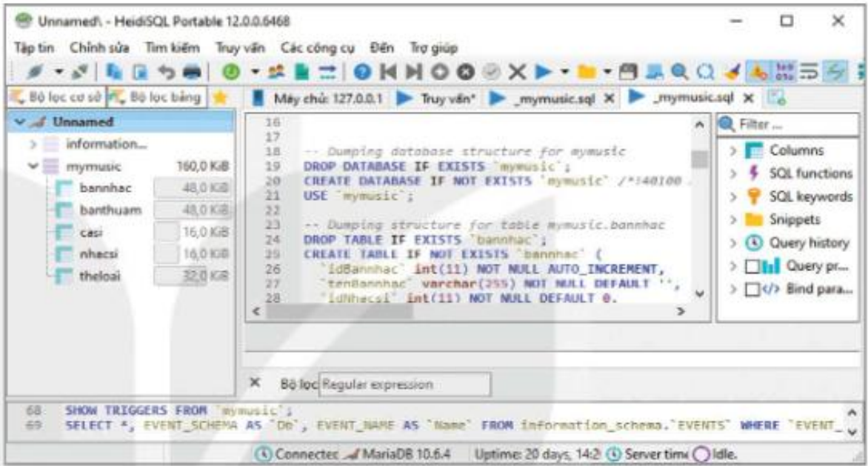Screen dimensions: 868x466
Task: Click the disconnect session icon
Action: (x=80, y=72)
